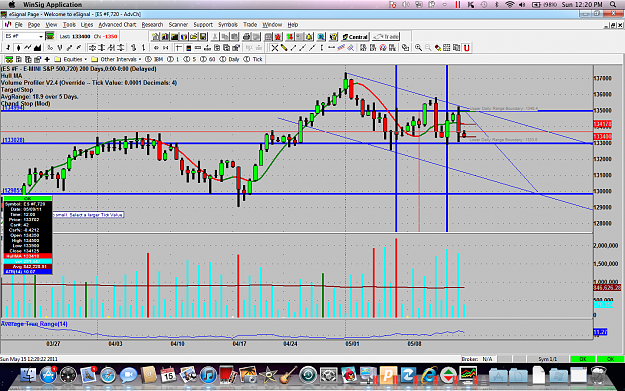Click the red 134178 price label
625x391 pixels.
coord(603,124)
